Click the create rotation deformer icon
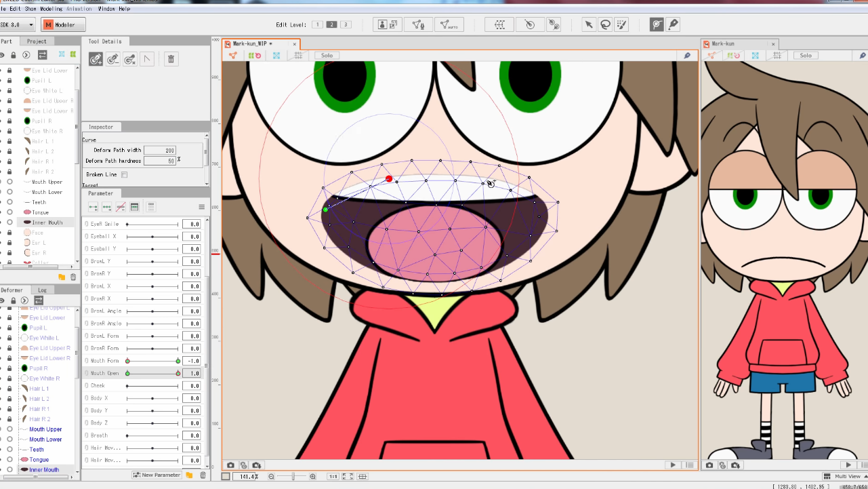 pyautogui.click(x=530, y=24)
